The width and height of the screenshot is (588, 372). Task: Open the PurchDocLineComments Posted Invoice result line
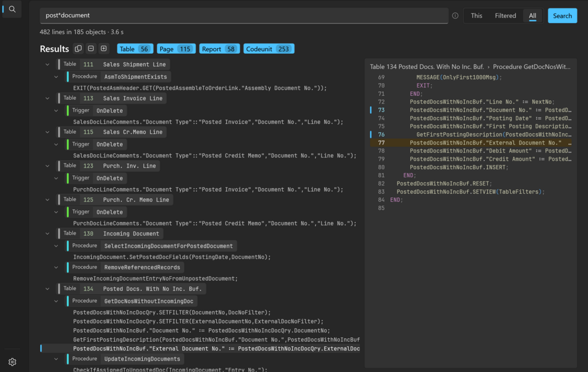click(x=208, y=189)
